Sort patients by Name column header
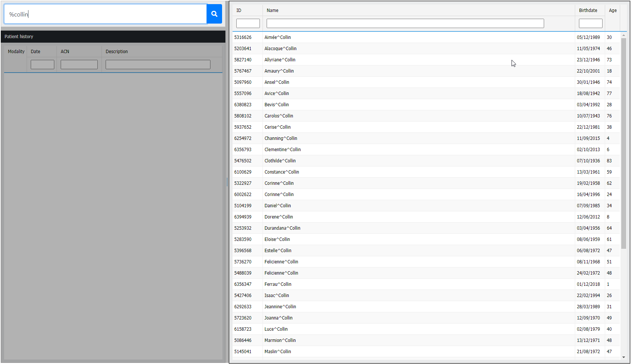This screenshot has height=364, width=631. [273, 10]
